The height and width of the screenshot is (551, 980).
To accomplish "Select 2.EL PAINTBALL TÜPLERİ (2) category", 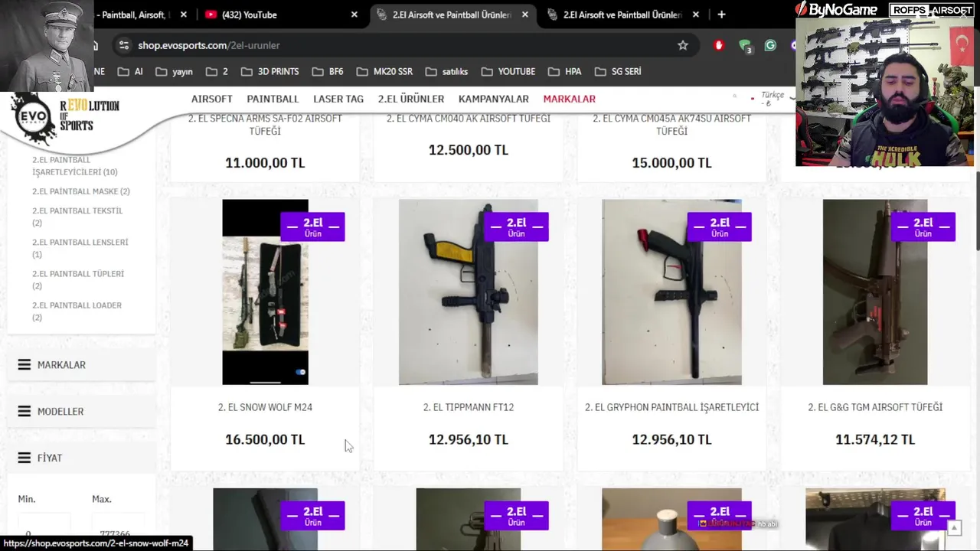I will (x=77, y=279).
